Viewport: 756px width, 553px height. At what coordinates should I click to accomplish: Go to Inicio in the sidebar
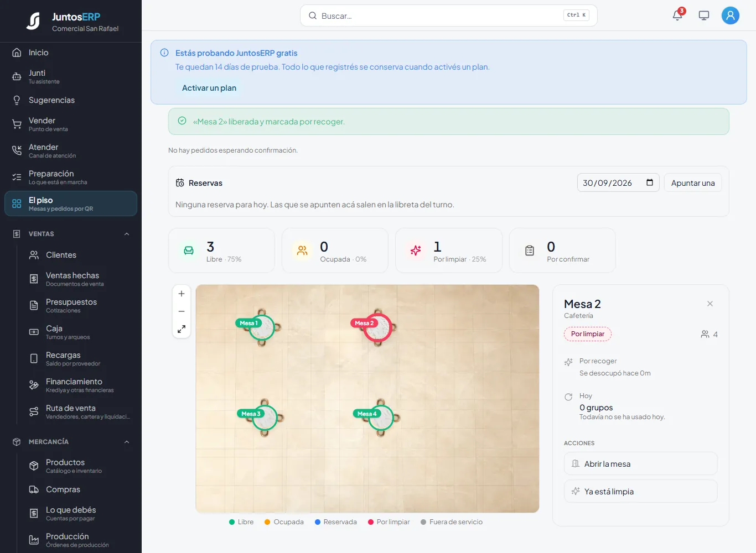pos(71,53)
